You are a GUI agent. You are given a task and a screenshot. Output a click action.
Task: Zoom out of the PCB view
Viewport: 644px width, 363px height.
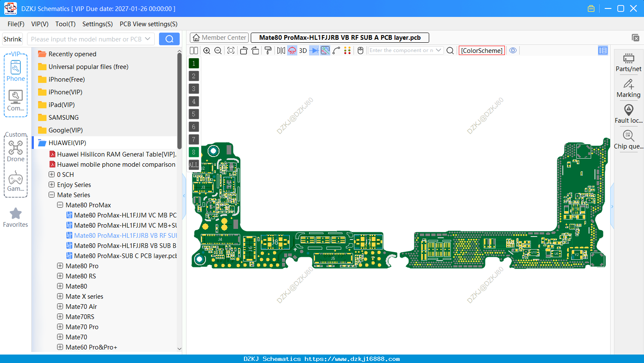[218, 50]
